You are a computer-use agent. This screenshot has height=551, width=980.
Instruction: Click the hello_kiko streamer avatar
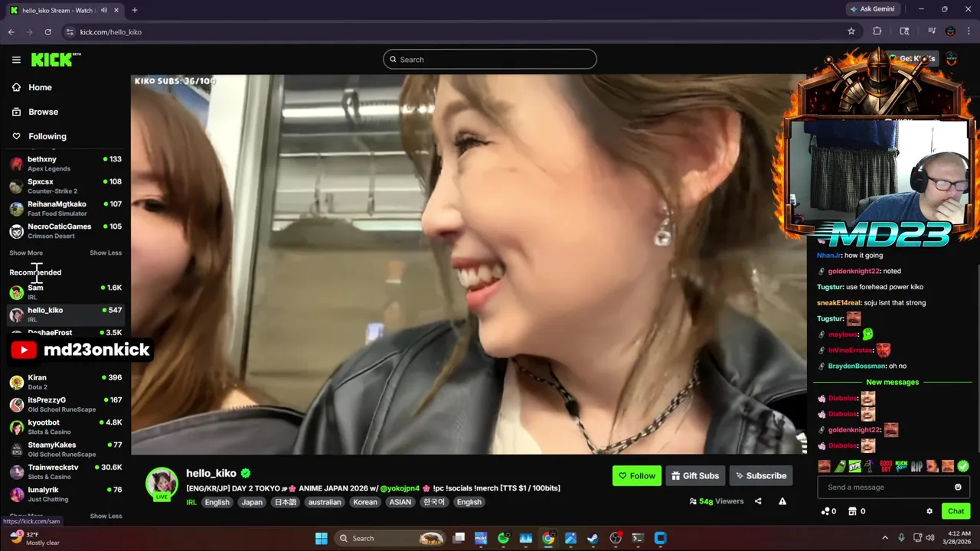pos(162,484)
